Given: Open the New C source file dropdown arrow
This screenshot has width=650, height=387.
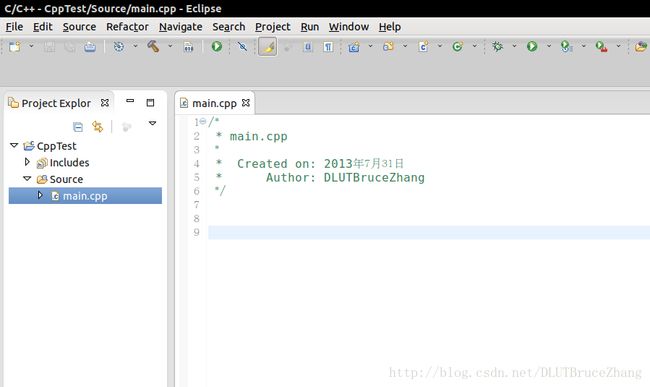Looking at the screenshot, I should click(440, 46).
